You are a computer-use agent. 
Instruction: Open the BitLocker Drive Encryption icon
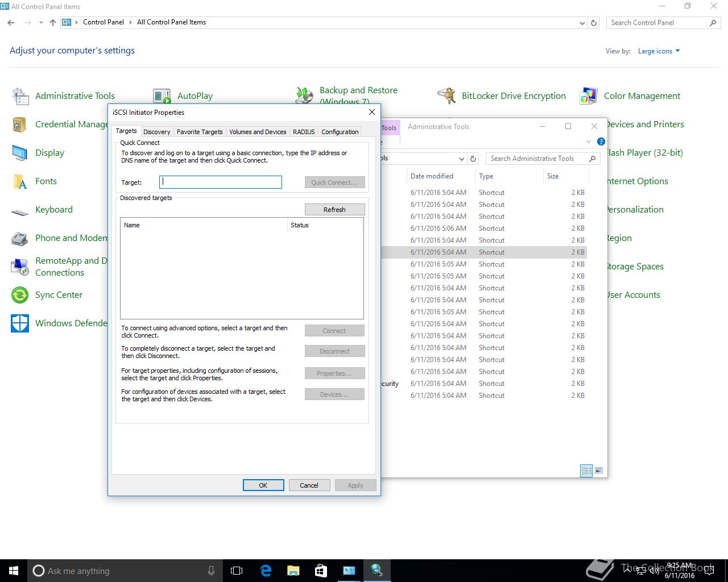446,96
